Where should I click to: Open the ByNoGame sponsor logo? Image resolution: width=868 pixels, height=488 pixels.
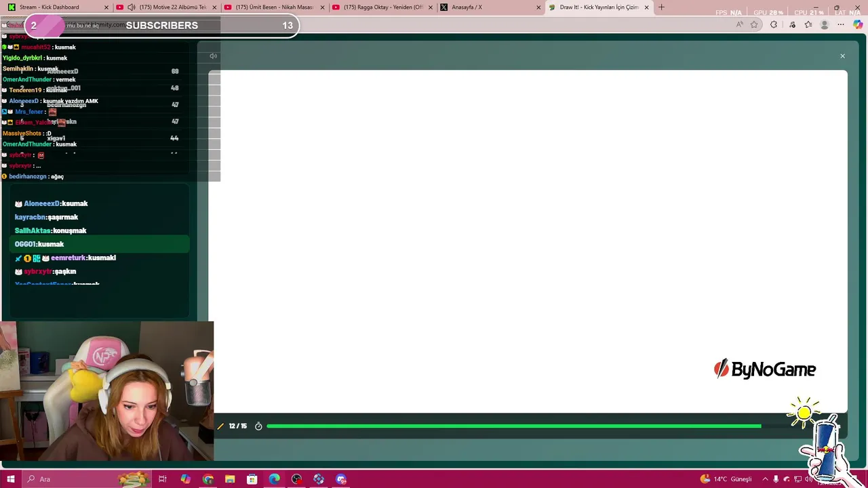click(x=764, y=369)
